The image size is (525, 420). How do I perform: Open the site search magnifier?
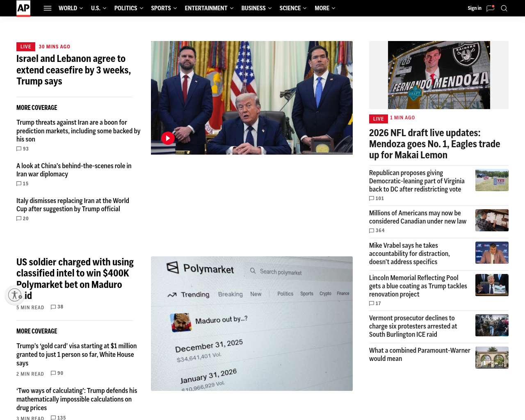(504, 8)
